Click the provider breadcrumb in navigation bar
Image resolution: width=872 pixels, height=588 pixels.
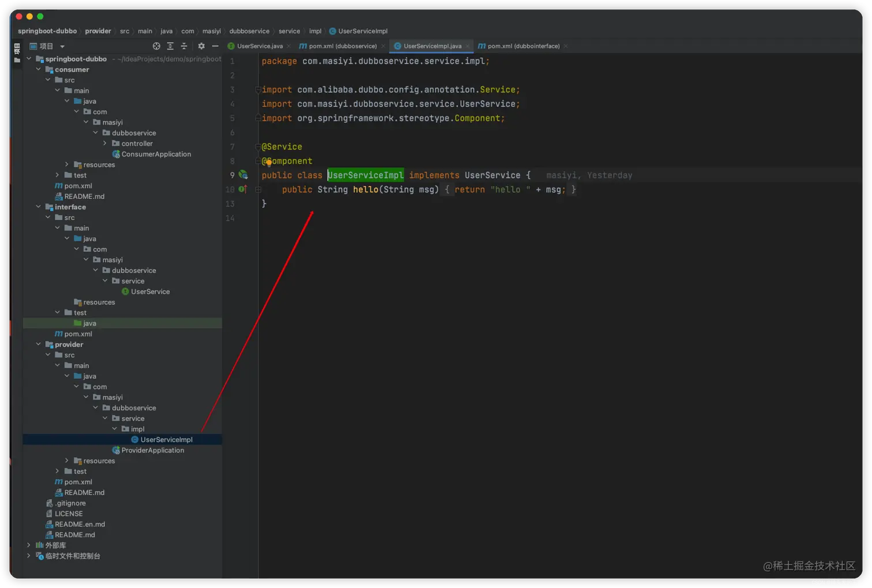click(98, 31)
